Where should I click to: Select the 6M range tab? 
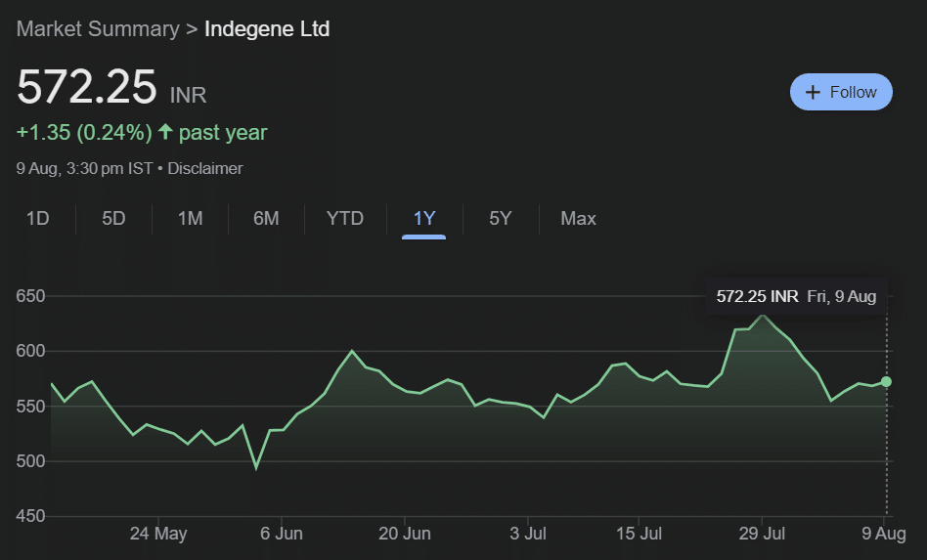point(266,219)
